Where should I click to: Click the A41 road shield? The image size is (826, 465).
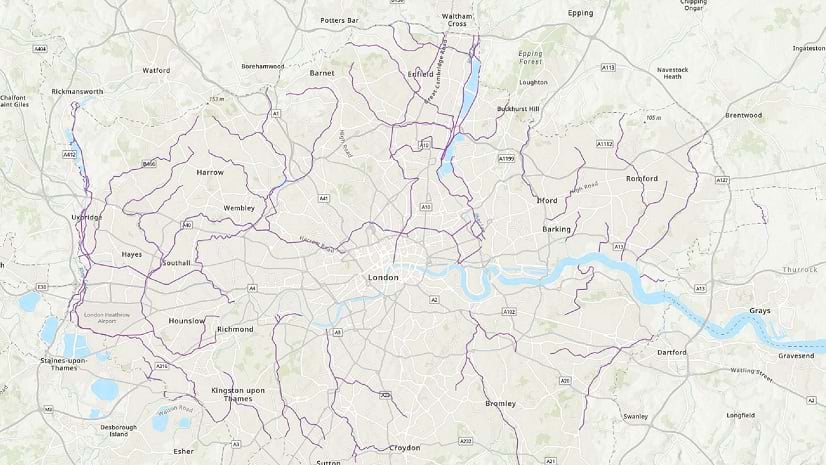pos(324,199)
